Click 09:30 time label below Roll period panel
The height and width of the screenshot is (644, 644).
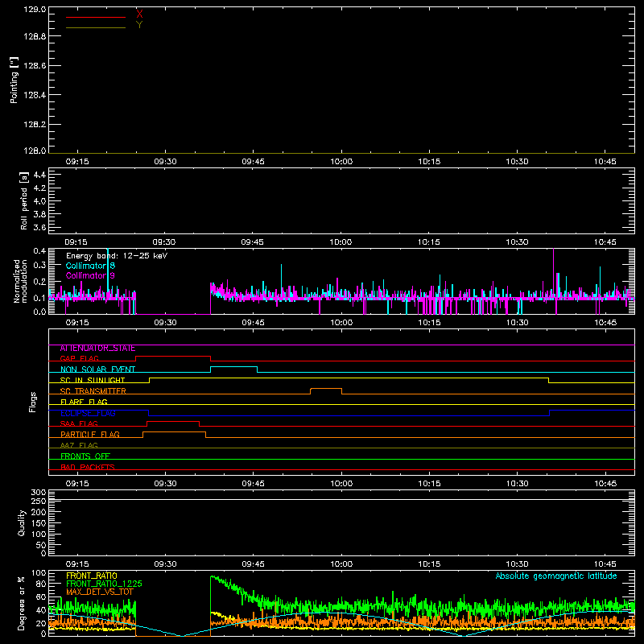[164, 242]
